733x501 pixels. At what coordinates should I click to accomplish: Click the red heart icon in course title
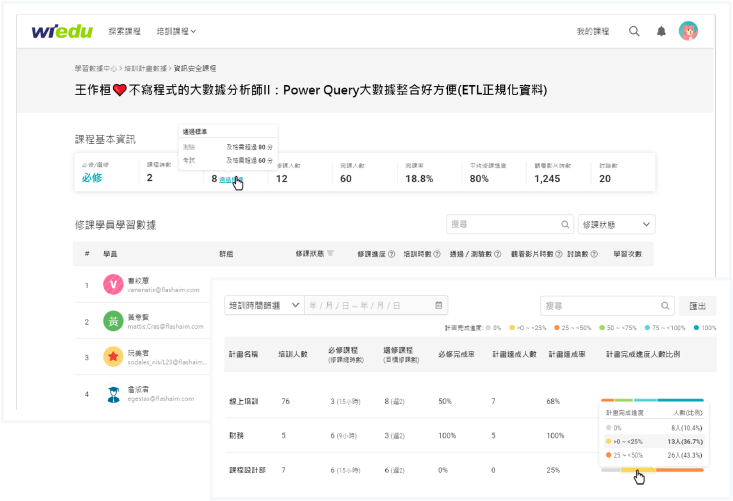coord(120,90)
